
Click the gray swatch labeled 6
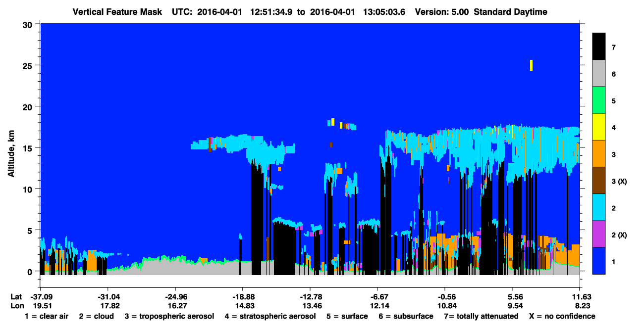(x=599, y=73)
